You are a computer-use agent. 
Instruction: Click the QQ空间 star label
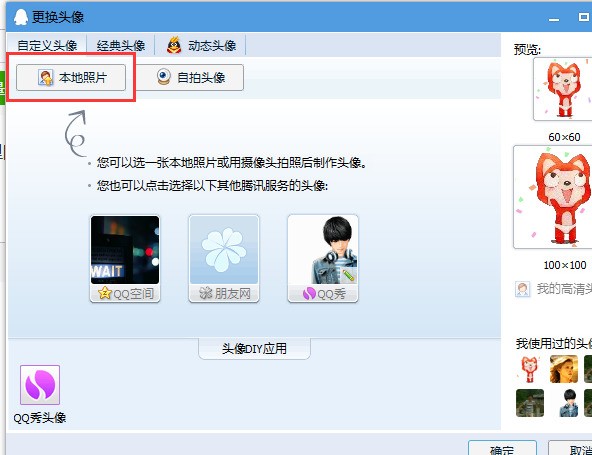click(x=125, y=293)
